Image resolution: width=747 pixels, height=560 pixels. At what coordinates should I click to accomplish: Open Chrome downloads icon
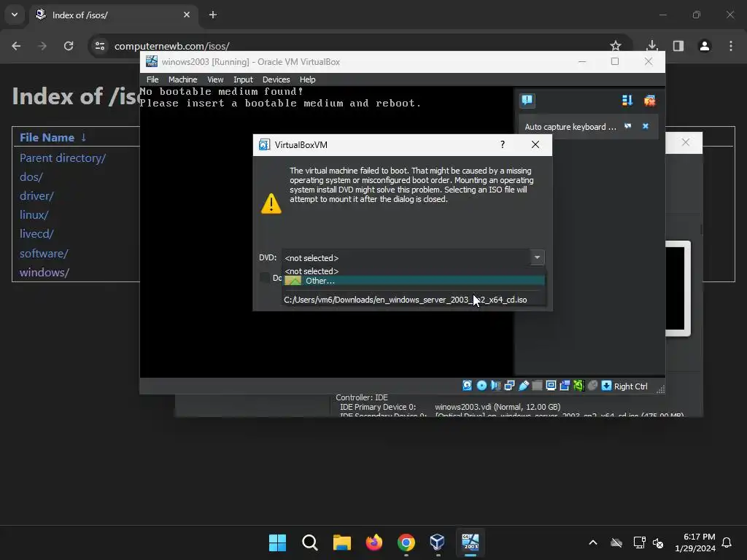tap(651, 46)
